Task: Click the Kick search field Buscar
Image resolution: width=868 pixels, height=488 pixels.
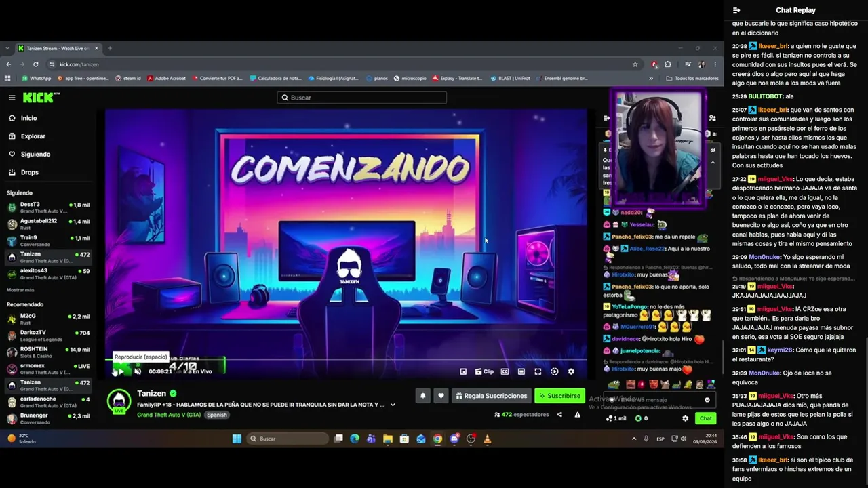Action: click(361, 98)
